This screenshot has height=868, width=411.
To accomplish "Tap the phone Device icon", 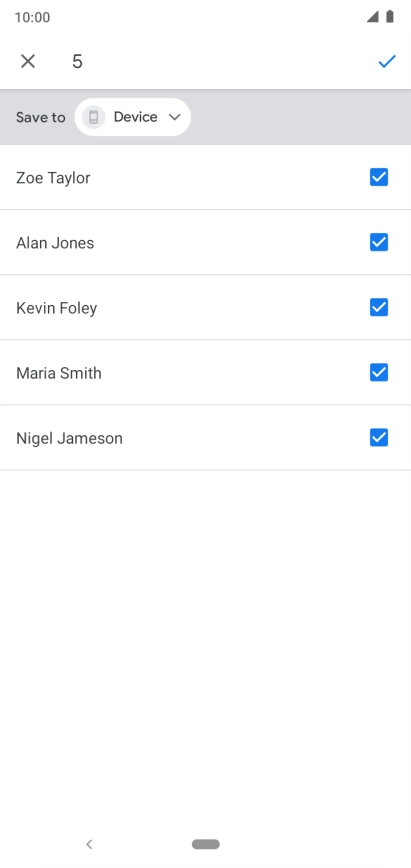I will pyautogui.click(x=94, y=117).
